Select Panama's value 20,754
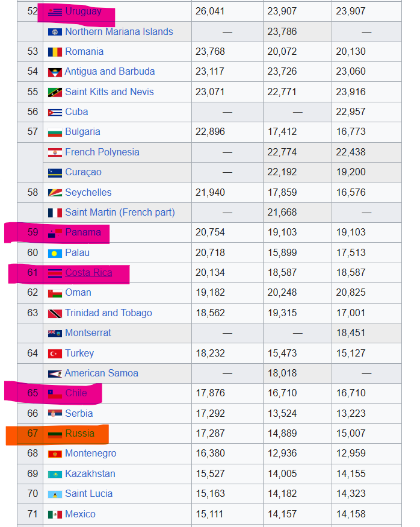420x527 pixels. [x=210, y=232]
